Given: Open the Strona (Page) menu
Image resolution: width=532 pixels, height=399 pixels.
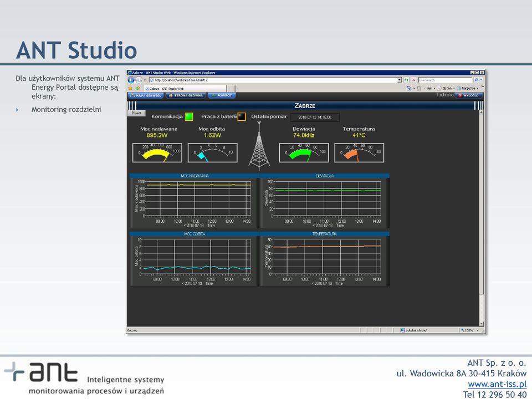Looking at the screenshot, I should (446, 88).
